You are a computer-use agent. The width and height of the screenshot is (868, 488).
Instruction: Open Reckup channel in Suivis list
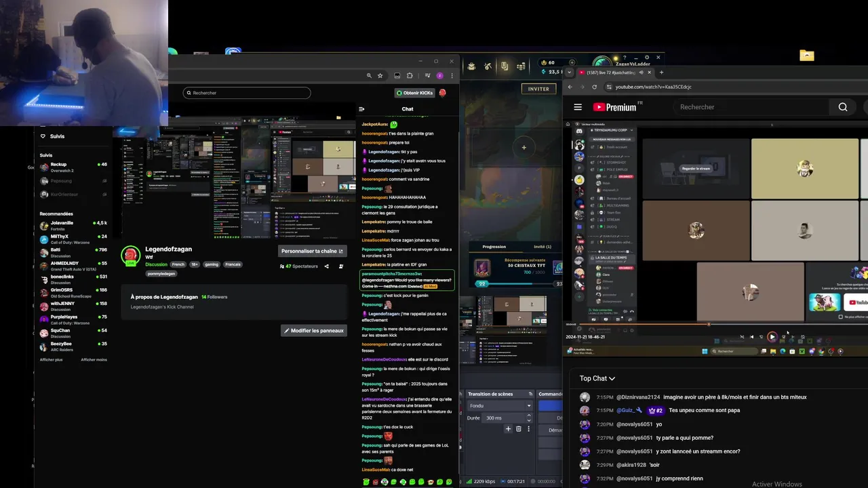tap(73, 167)
